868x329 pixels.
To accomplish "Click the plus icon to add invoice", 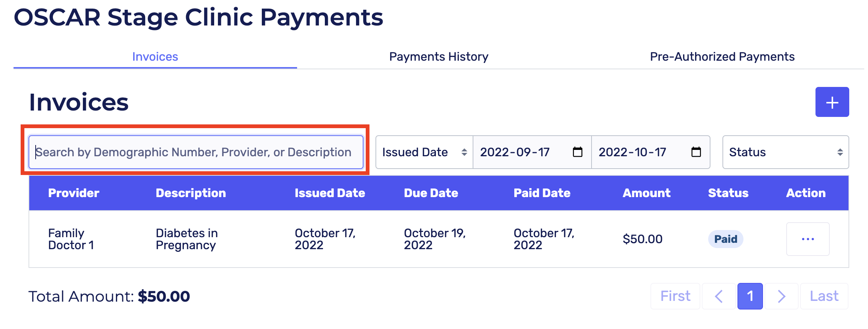I will 832,102.
